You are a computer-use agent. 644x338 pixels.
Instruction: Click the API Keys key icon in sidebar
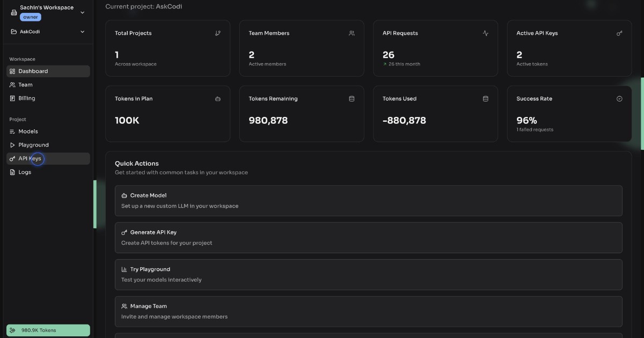click(13, 159)
